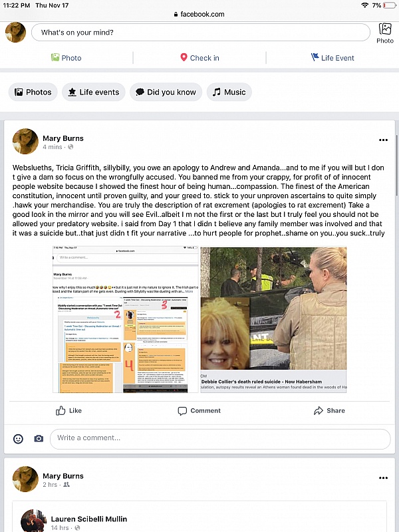The width and height of the screenshot is (399, 532).
Task: Choose the Check in location pin
Action: 199,58
